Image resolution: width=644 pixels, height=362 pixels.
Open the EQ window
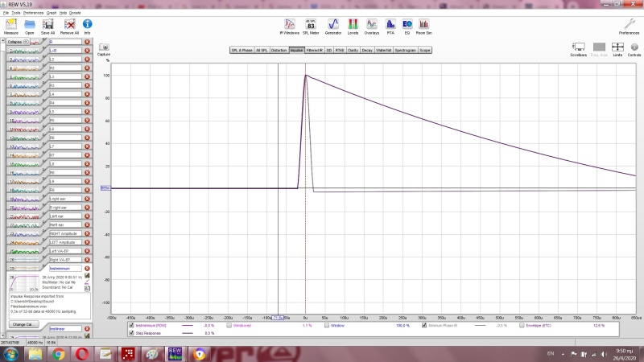[407, 27]
